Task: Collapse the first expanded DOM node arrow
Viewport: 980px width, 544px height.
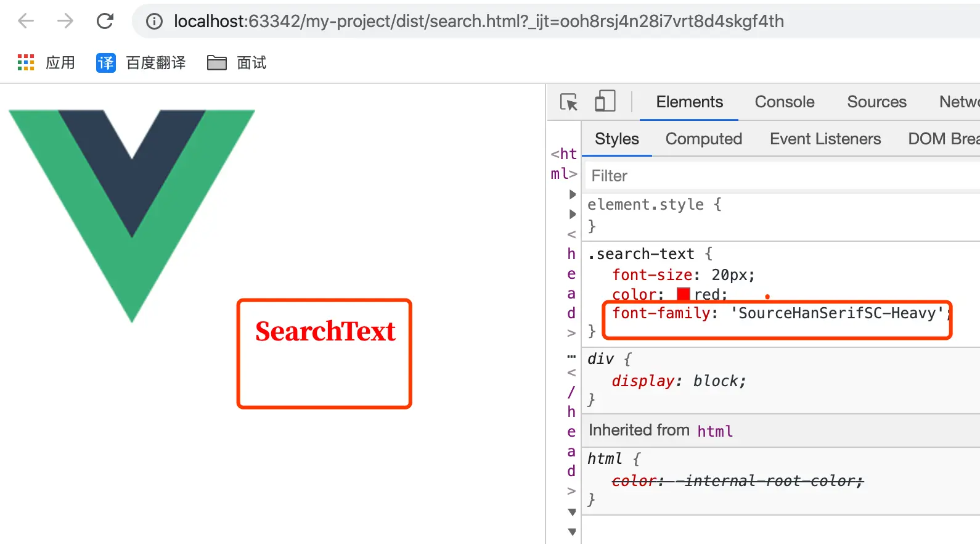Action: (x=572, y=512)
